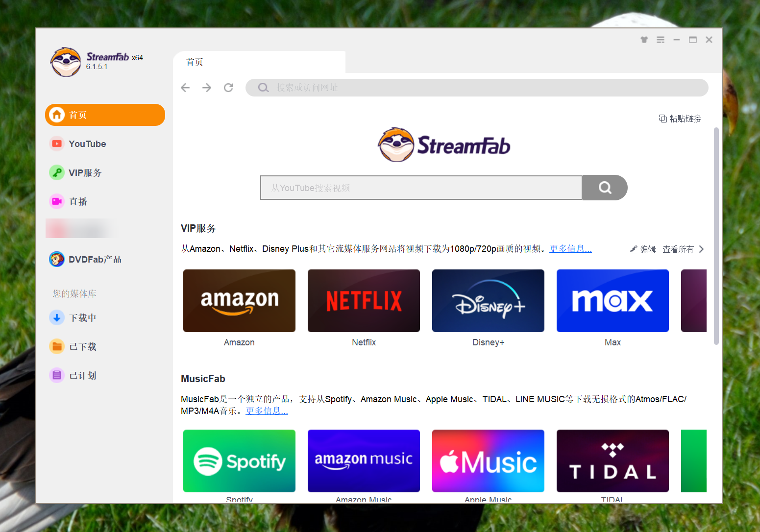Click the pencil icon beside 编辑
The width and height of the screenshot is (760, 532).
(634, 249)
